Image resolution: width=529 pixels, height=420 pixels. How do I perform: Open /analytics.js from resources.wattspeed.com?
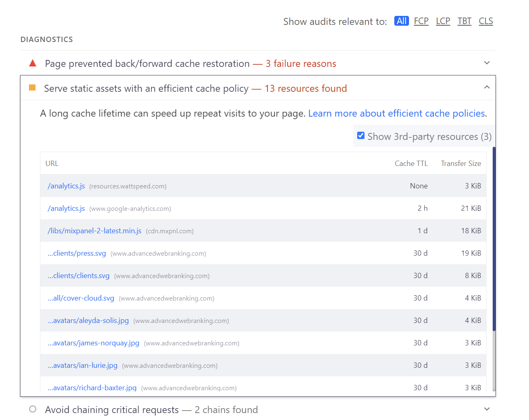[66, 186]
